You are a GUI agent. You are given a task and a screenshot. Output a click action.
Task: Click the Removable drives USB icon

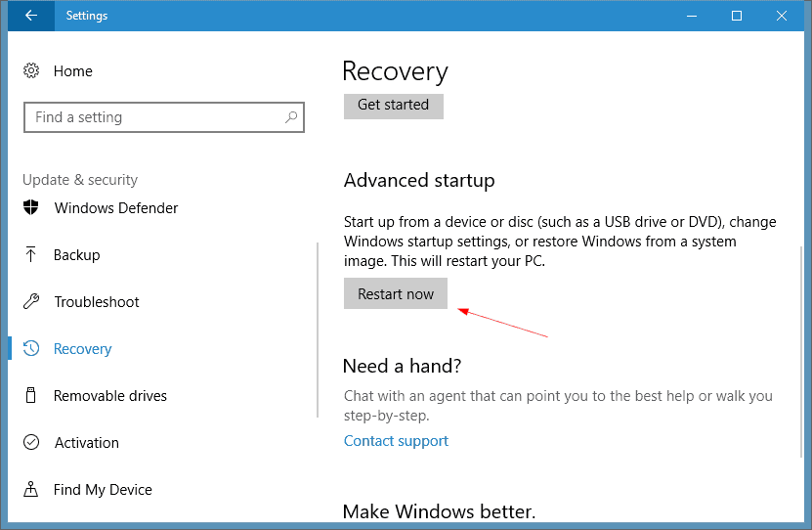(x=31, y=396)
